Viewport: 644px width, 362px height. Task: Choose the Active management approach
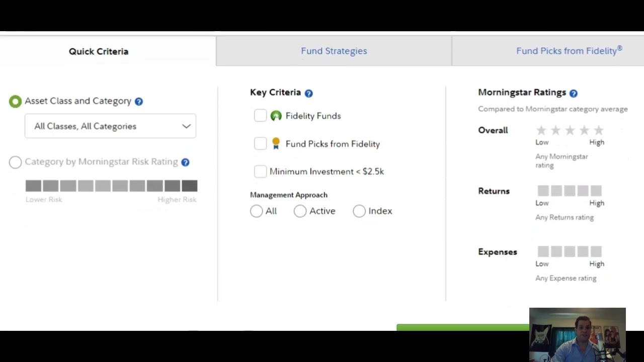[300, 211]
